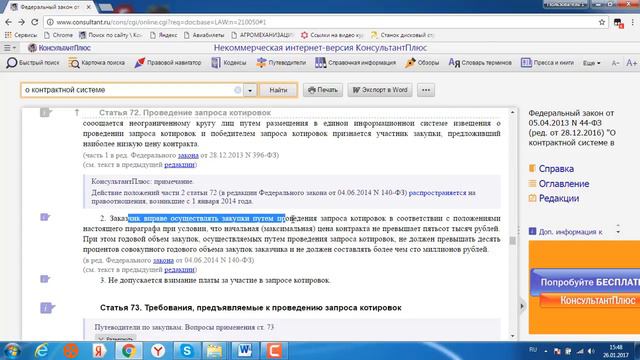The width and height of the screenshot is (640, 360).
Task: Bookmark this page with the star
Action: [x=602, y=22]
